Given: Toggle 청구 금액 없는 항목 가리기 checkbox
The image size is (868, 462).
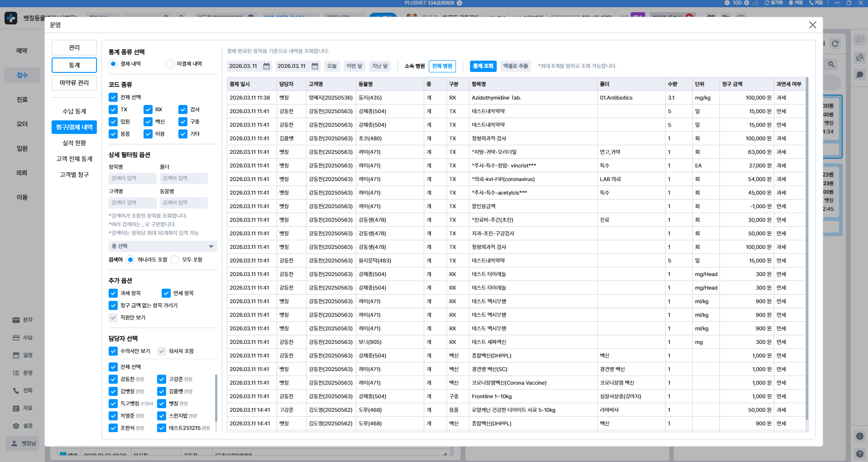Looking at the screenshot, I should point(113,305).
